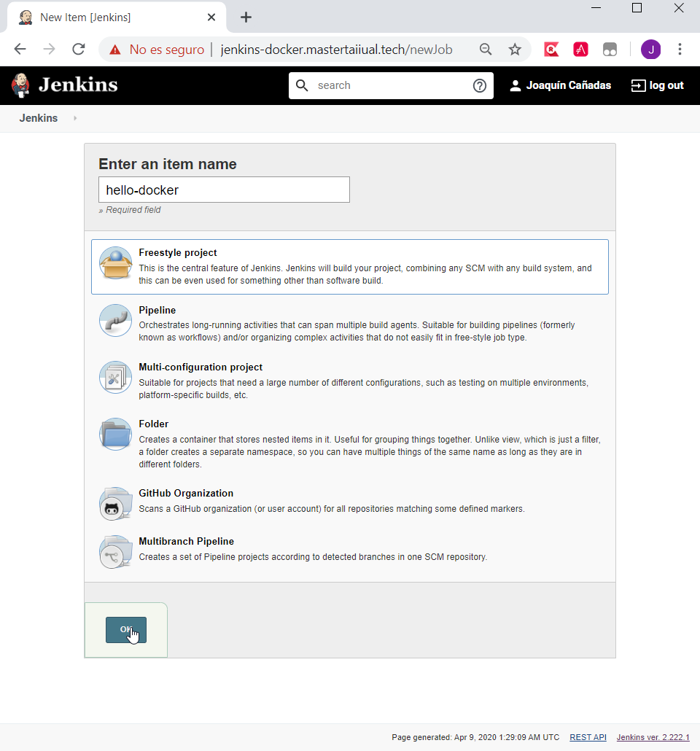
Task: Open the REST API link
Action: (x=588, y=737)
